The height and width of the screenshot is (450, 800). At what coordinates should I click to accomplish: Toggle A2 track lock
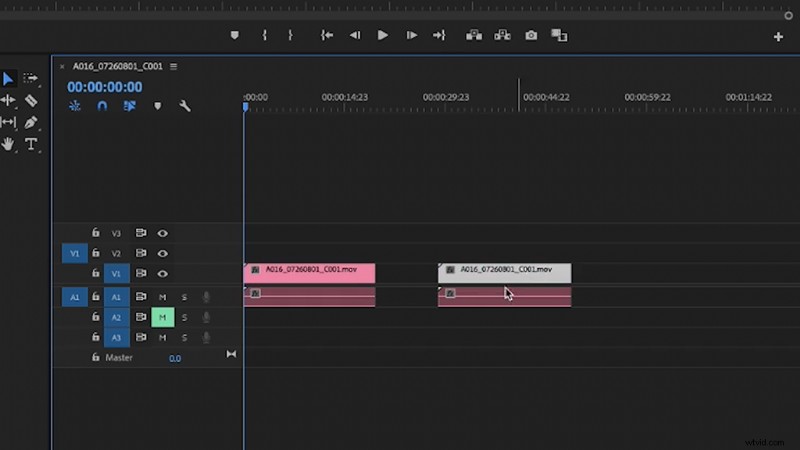pos(95,317)
